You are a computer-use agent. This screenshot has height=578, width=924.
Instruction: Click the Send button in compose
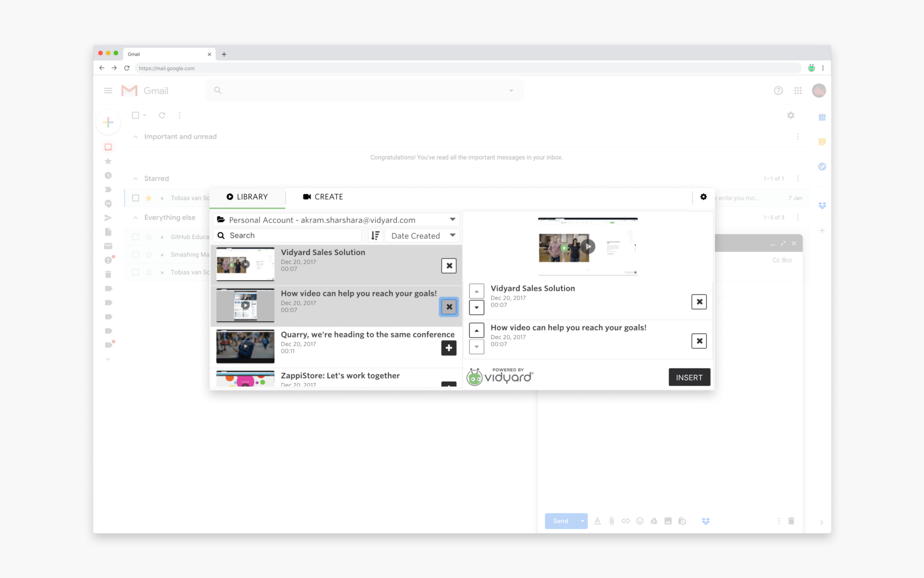point(560,521)
